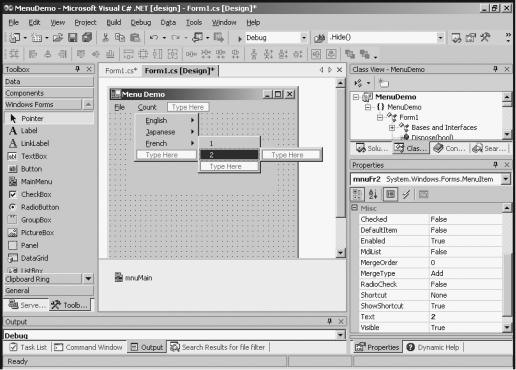The width and height of the screenshot is (516, 370).
Task: Open the .Hide() find combo dropdown
Action: tap(441, 38)
